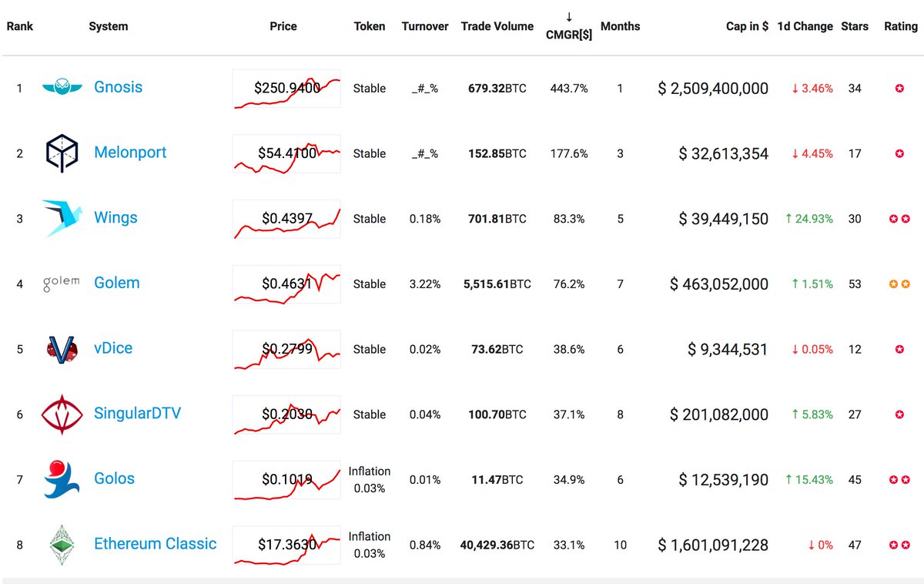Click the Gnosis owl logo icon
The width and height of the screenshot is (924, 584).
[x=62, y=88]
